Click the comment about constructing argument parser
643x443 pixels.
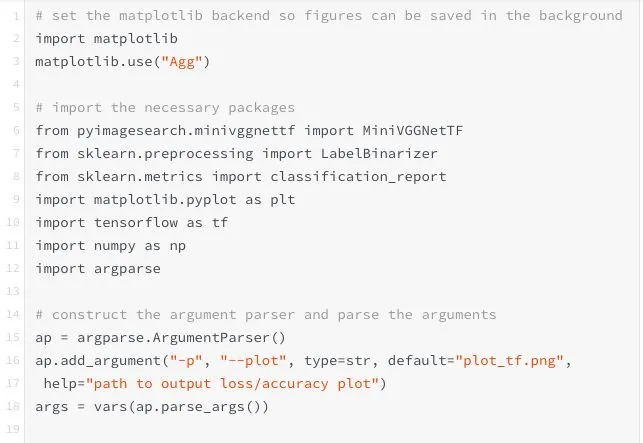tap(266, 315)
